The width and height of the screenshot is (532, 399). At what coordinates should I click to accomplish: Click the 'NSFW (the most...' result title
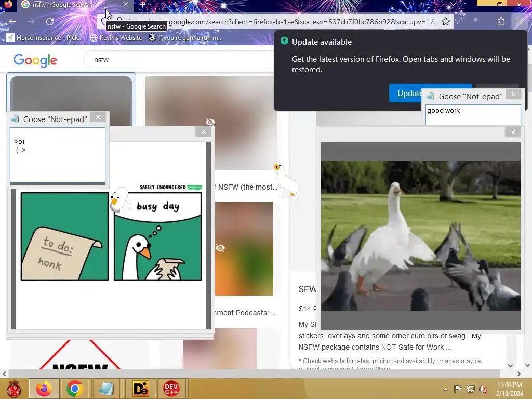click(246, 187)
